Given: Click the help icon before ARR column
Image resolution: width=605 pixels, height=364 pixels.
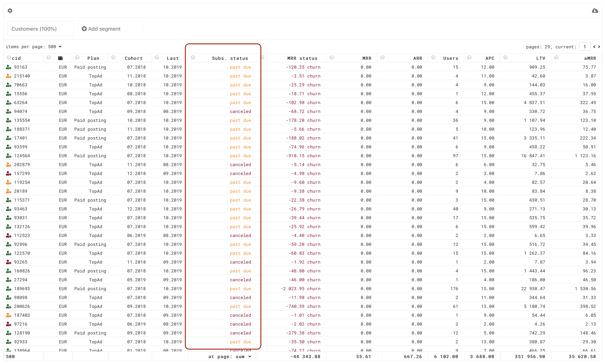Looking at the screenshot, I should point(382,58).
